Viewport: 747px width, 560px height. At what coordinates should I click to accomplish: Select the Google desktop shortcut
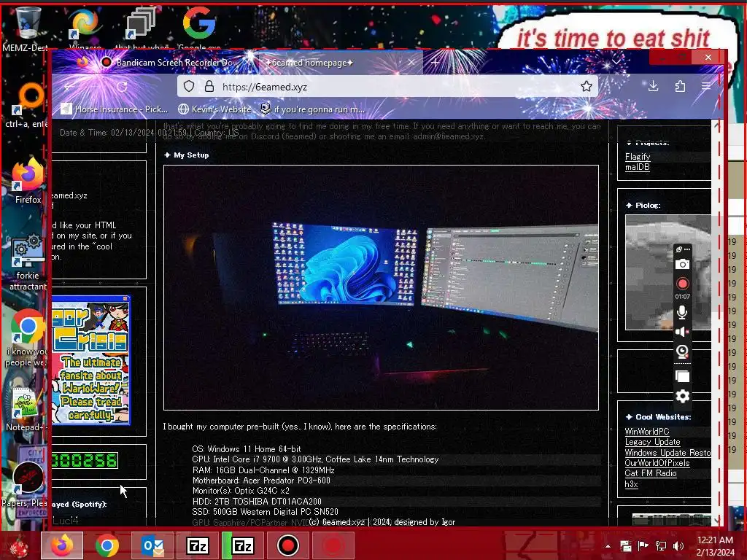[198, 28]
